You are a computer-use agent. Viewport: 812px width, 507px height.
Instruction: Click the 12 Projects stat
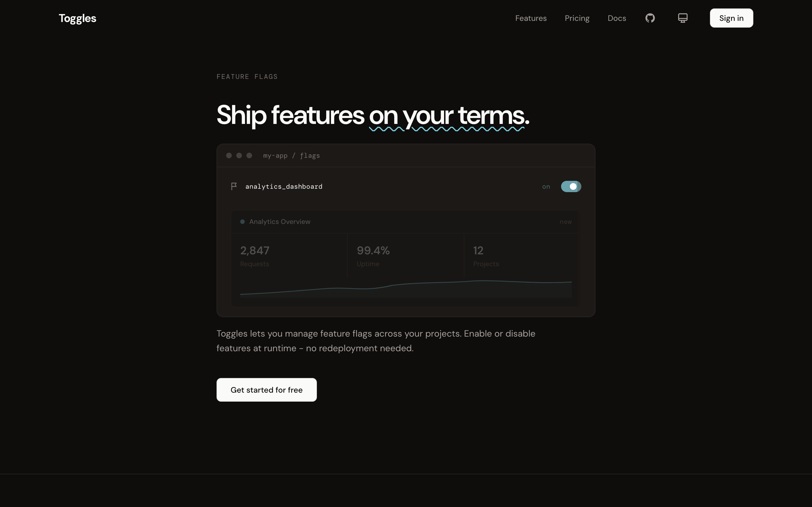pyautogui.click(x=486, y=255)
